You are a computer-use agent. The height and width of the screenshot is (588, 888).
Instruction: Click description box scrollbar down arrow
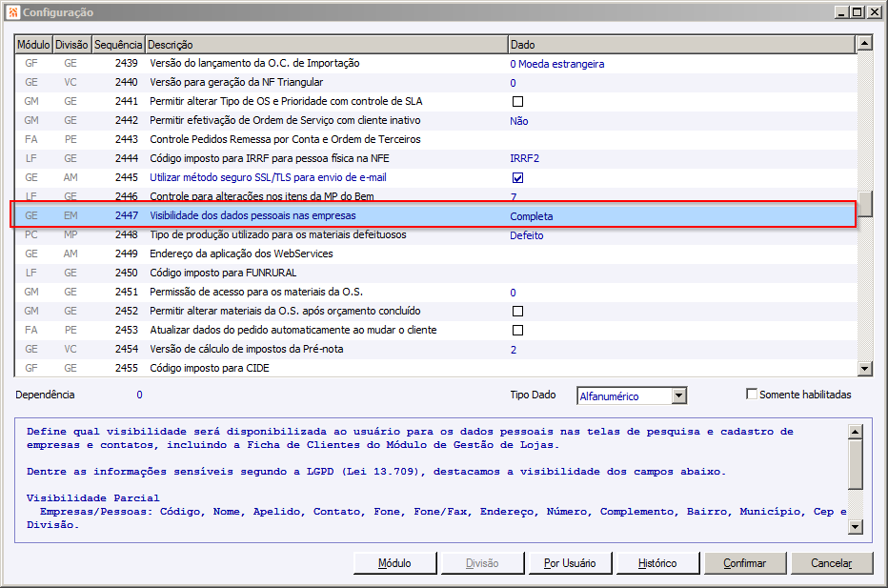click(x=856, y=527)
